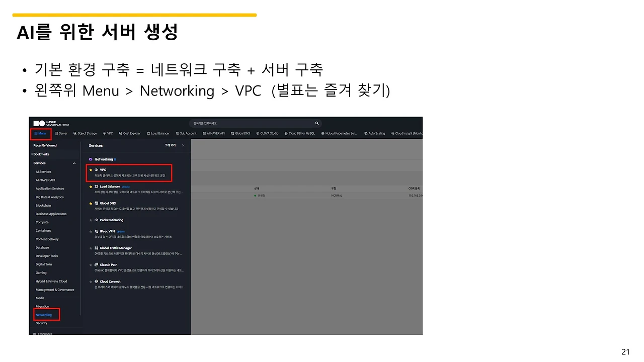This screenshot has width=644, height=362.
Task: Click Networking heading icon in Services panel
Action: click(91, 159)
